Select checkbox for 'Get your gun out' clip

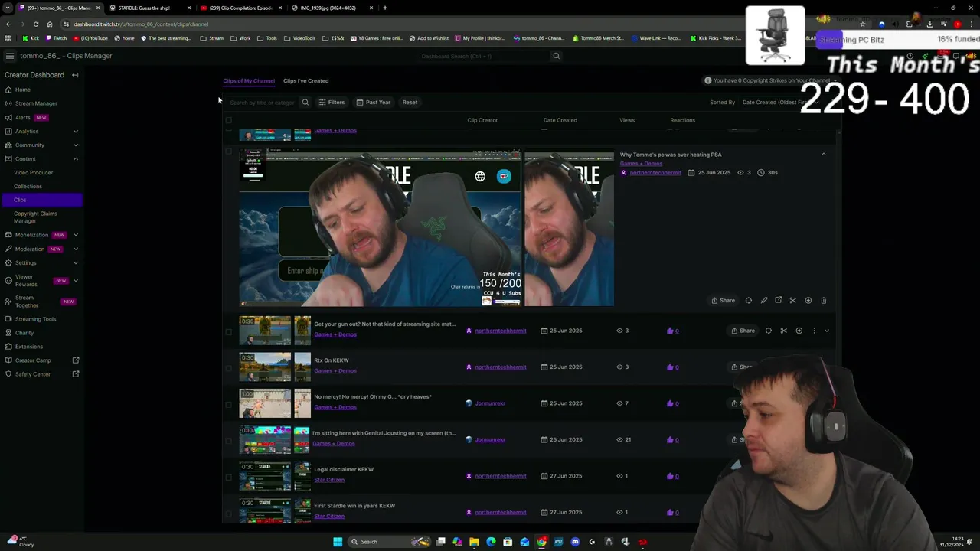pos(228,331)
